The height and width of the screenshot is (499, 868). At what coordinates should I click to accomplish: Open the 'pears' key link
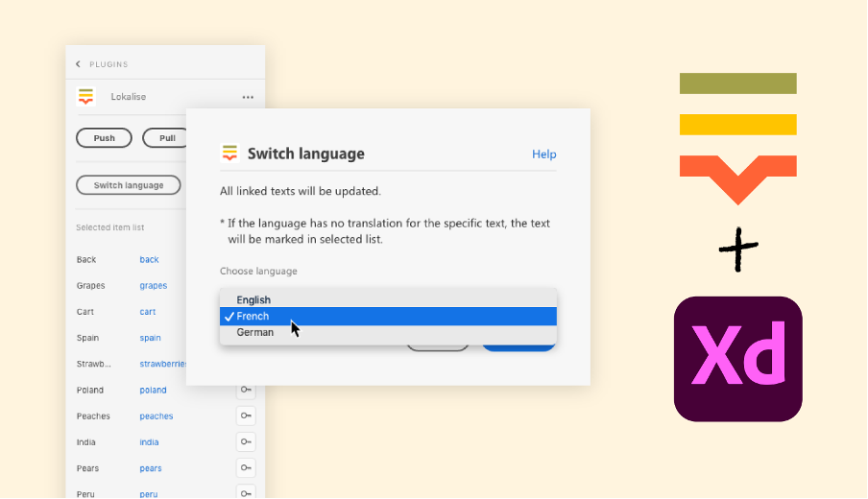pos(151,468)
